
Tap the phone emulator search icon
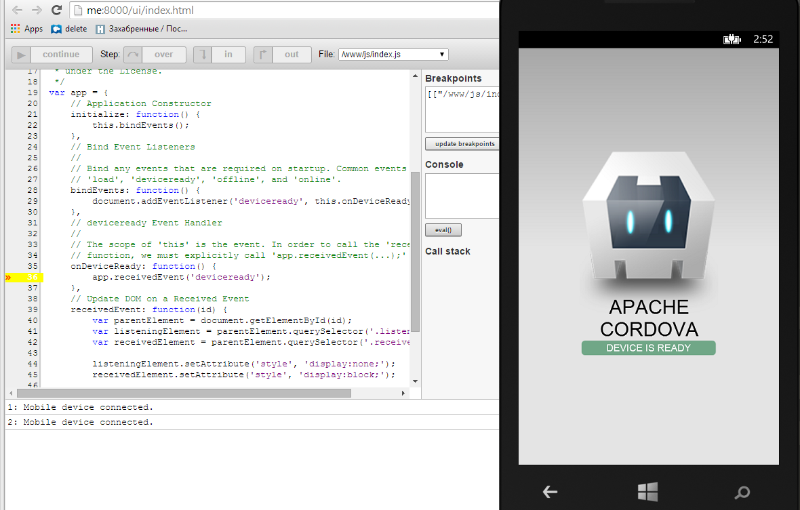pos(742,492)
